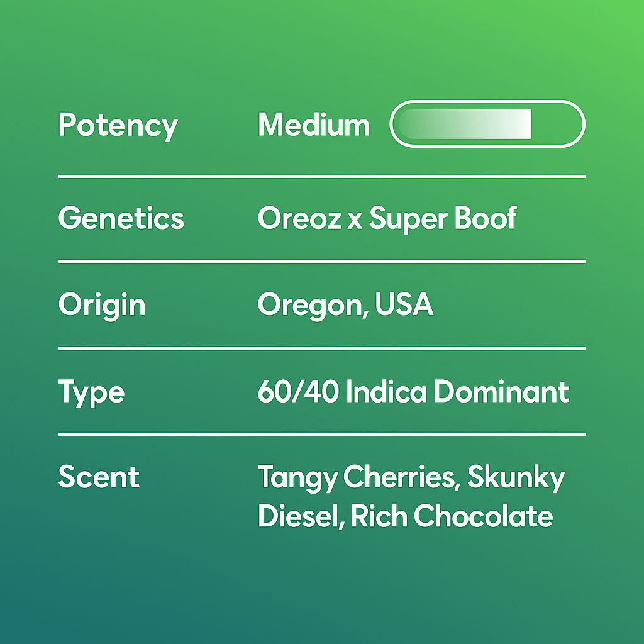Screen dimensions: 644x644
Task: Click the divider line below the Genetics row
Action: pos(322,261)
